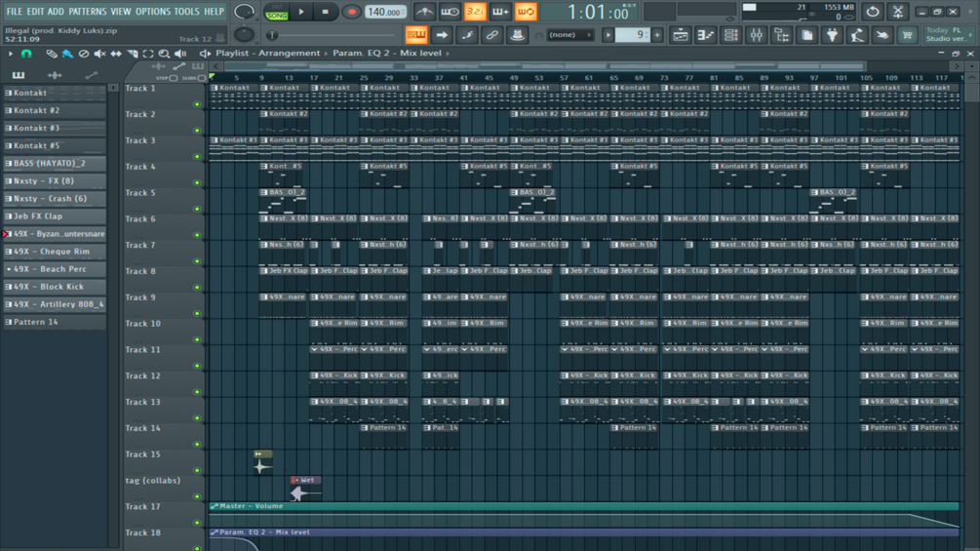Start playback with the Play button

301,12
